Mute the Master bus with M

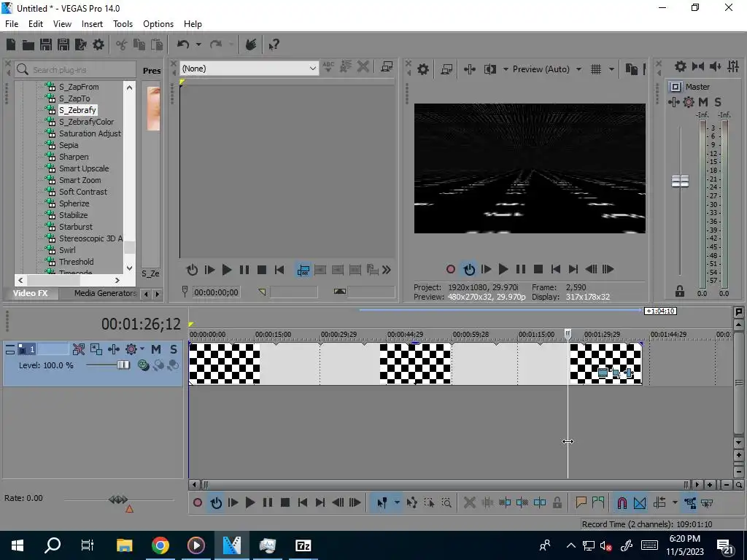point(703,102)
